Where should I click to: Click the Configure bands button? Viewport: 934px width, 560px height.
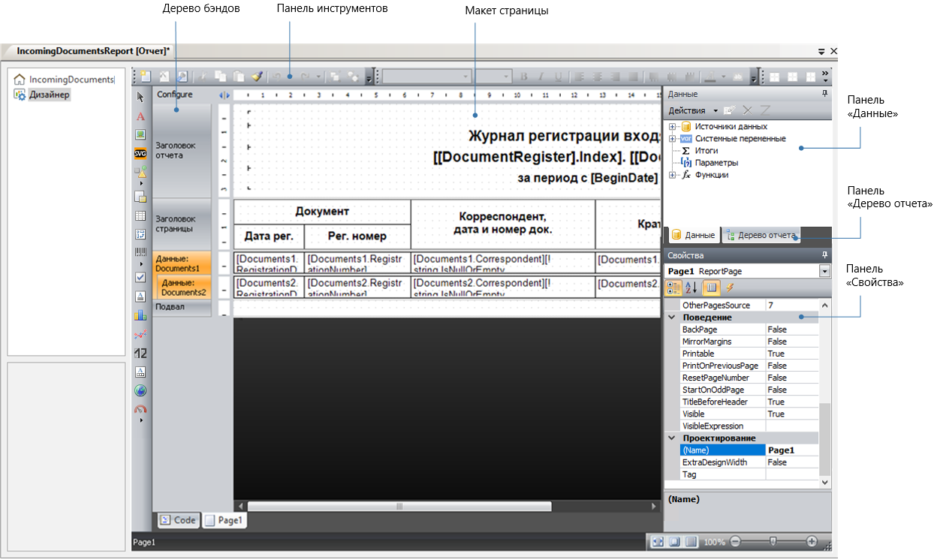174,95
